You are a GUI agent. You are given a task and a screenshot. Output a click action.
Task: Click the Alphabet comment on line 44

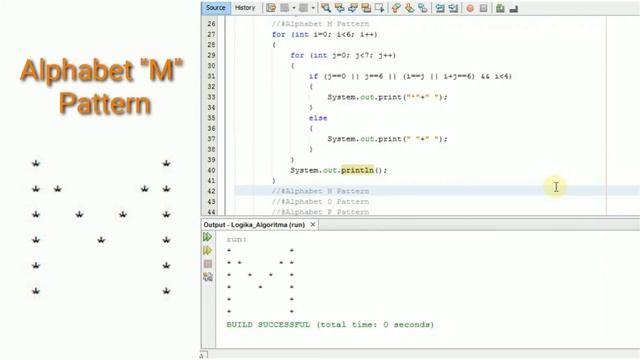[x=320, y=212]
